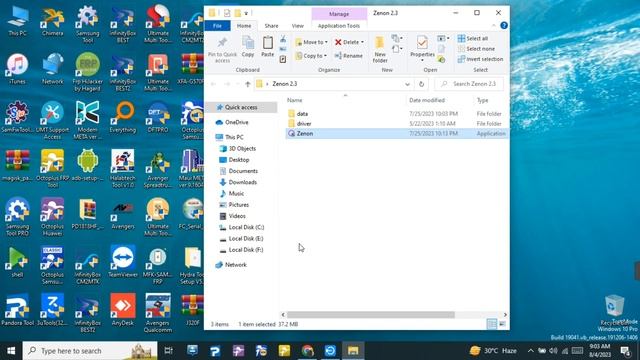Click the Cut scissors icon
Screen dimensions: 640x360
click(x=283, y=40)
